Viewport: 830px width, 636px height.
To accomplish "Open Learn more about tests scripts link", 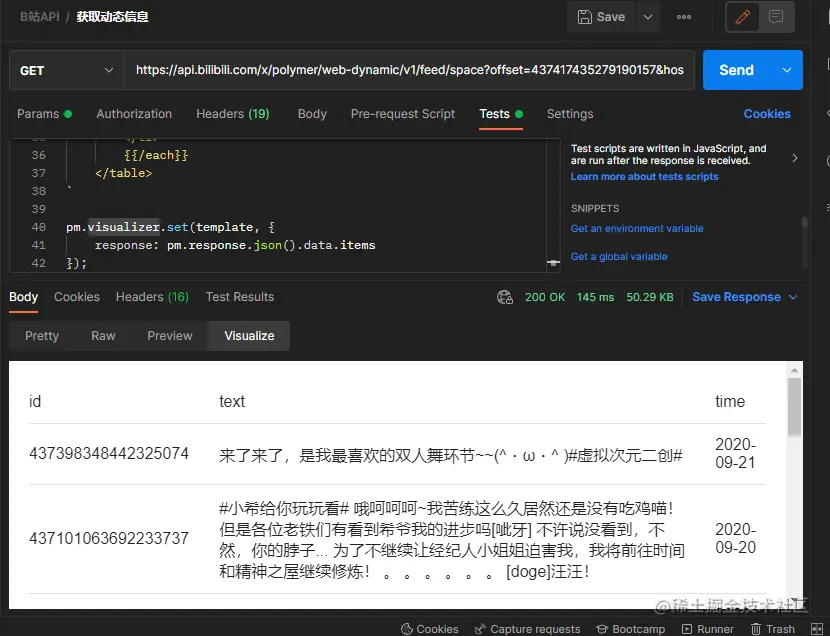I will tap(644, 177).
